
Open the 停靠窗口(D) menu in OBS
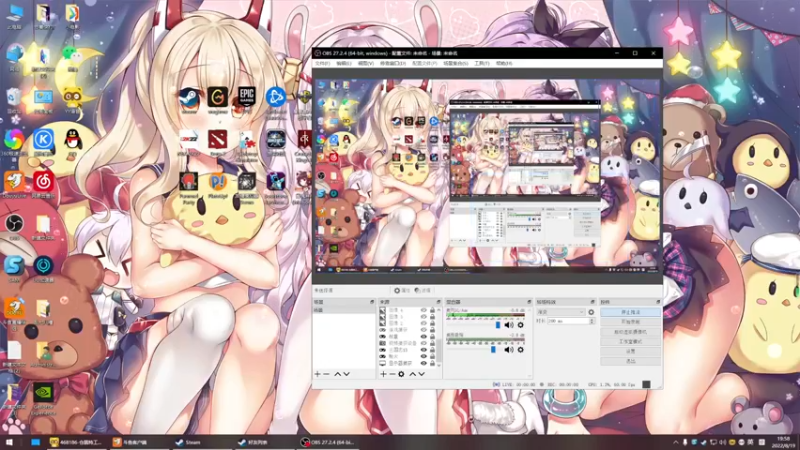coord(393,64)
